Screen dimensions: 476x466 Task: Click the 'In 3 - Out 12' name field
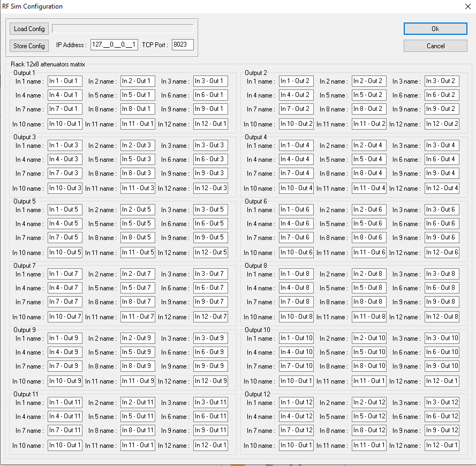coord(442,403)
